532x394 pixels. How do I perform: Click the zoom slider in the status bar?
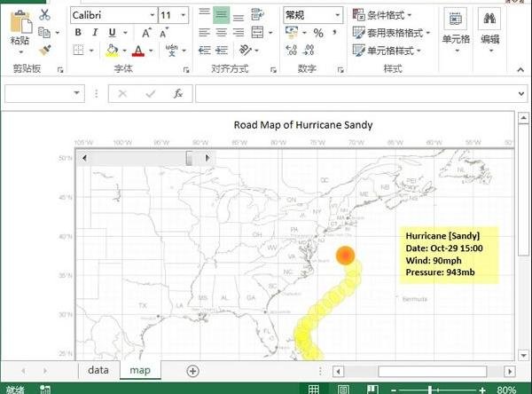click(x=430, y=390)
